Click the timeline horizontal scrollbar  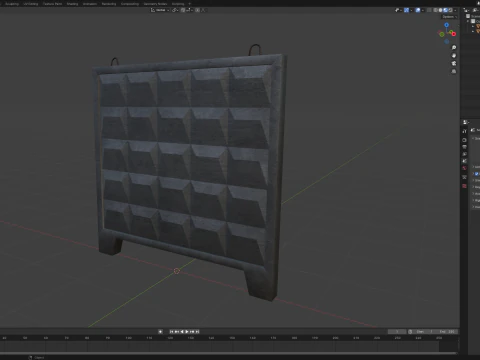tap(228, 353)
